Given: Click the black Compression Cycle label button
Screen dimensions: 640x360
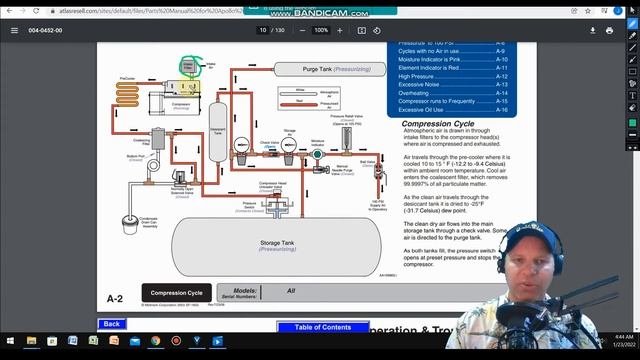Looking at the screenshot, I should click(177, 293).
